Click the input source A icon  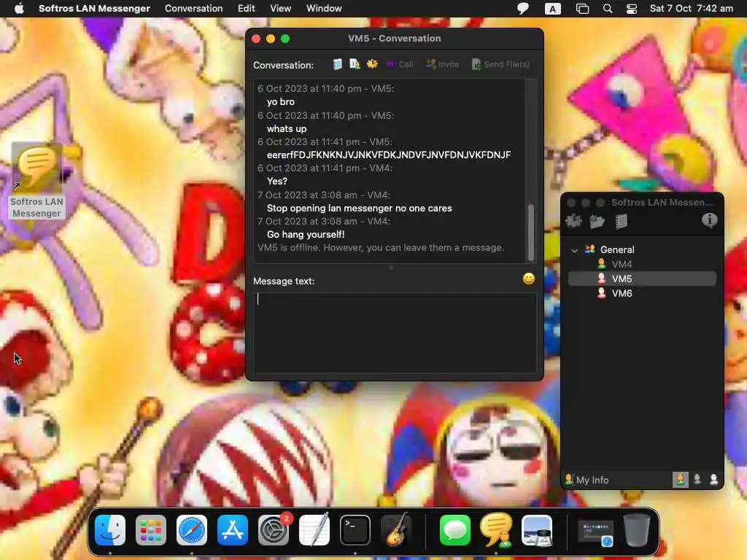(553, 9)
